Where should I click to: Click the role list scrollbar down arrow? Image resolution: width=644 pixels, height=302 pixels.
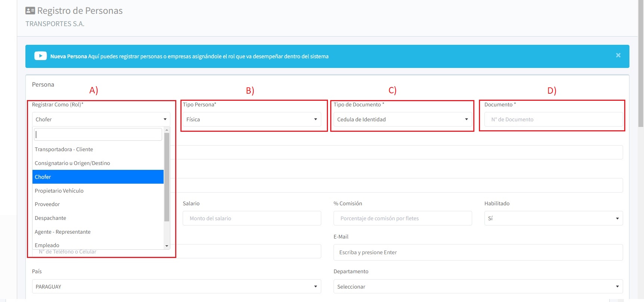point(167,246)
